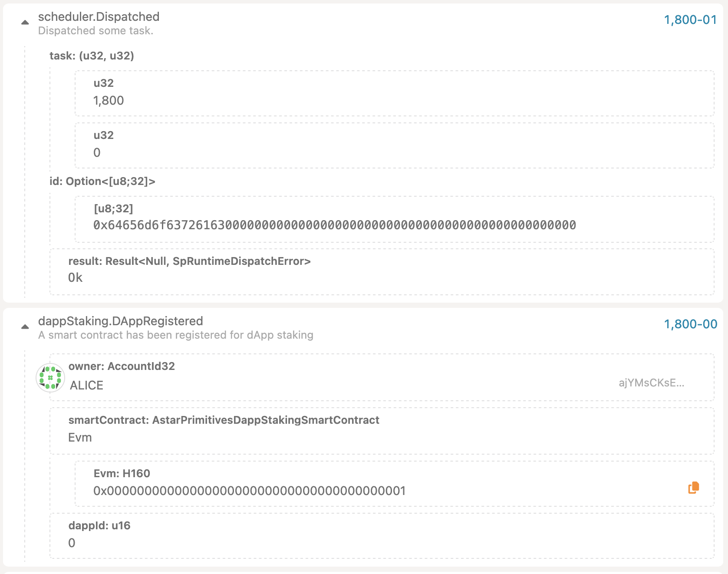Collapse the dappStaking.DAppRegistered event details
728x574 pixels.
pos(25,327)
